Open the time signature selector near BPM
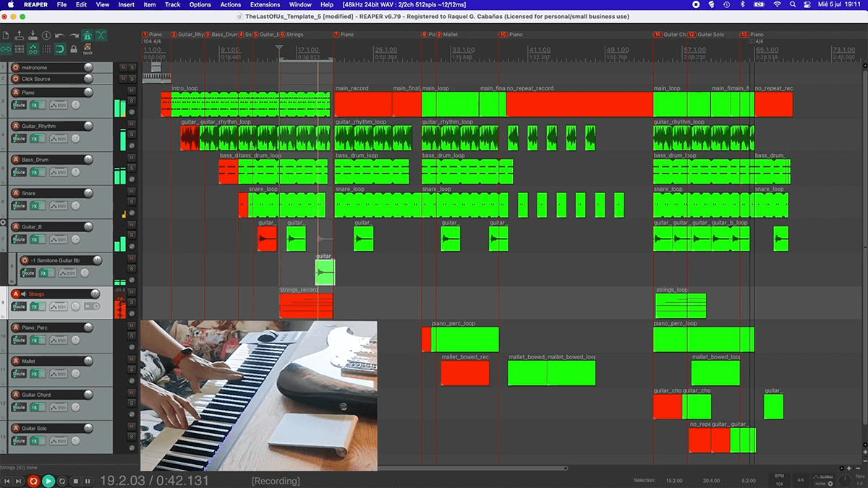868x488 pixels. click(799, 480)
